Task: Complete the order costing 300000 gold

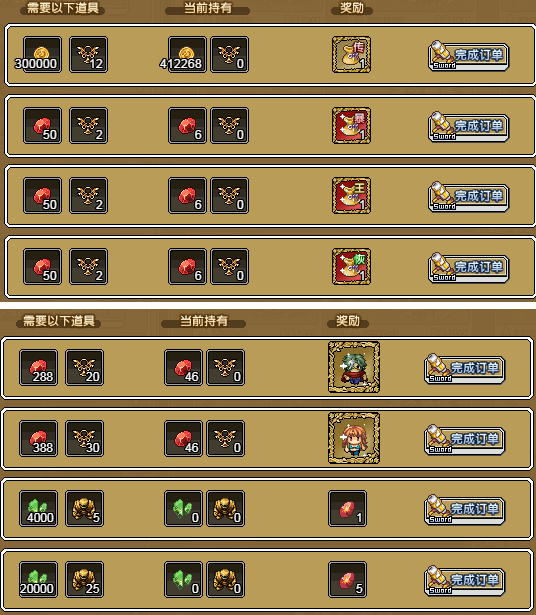Action: point(469,56)
